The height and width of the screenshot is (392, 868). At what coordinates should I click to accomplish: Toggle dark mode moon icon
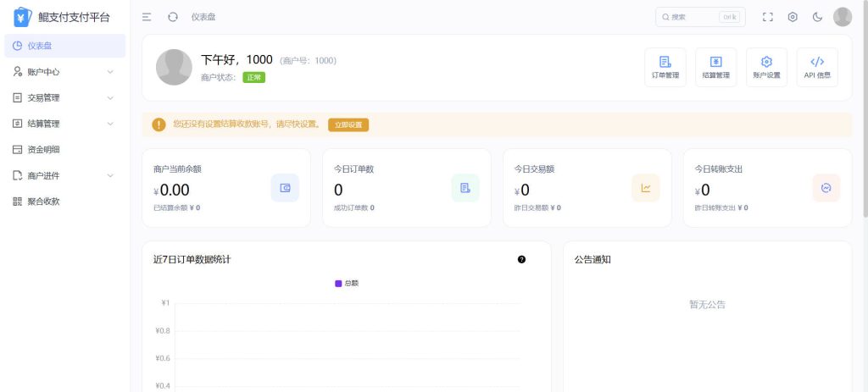click(x=818, y=17)
